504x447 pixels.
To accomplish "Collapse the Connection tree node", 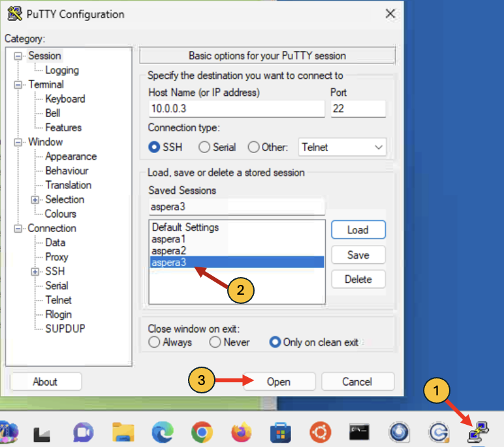I will [x=18, y=229].
